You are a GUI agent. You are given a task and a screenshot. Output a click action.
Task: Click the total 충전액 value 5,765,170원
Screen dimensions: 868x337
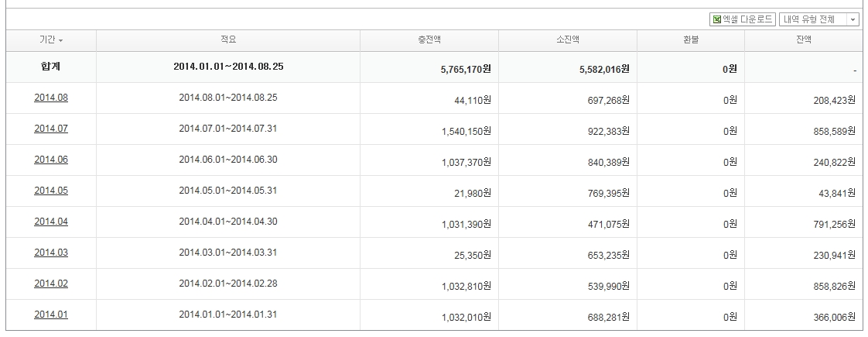[465, 69]
